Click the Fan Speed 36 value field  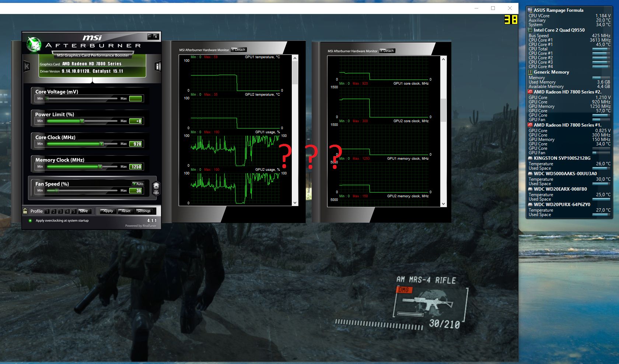[x=136, y=191]
